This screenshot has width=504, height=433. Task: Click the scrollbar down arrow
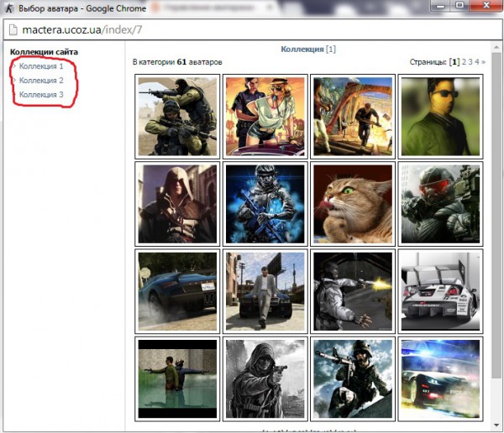[x=496, y=425]
